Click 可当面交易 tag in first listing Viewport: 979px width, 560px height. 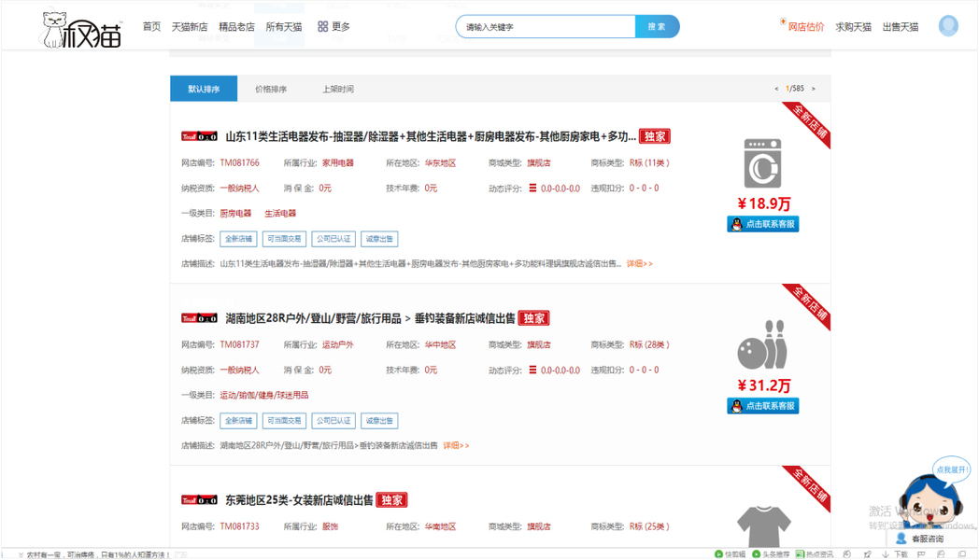[x=284, y=239]
